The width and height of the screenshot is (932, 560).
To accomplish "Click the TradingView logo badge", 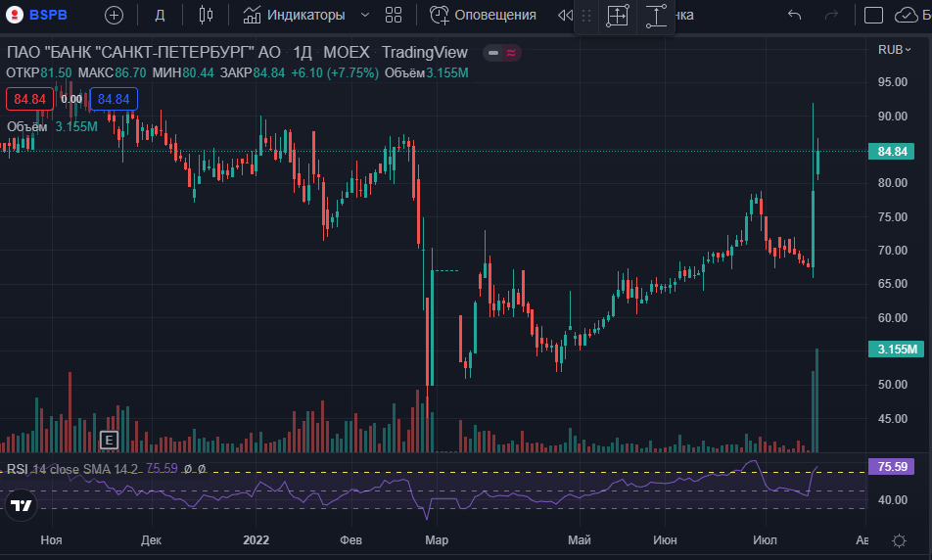I will 22,505.
